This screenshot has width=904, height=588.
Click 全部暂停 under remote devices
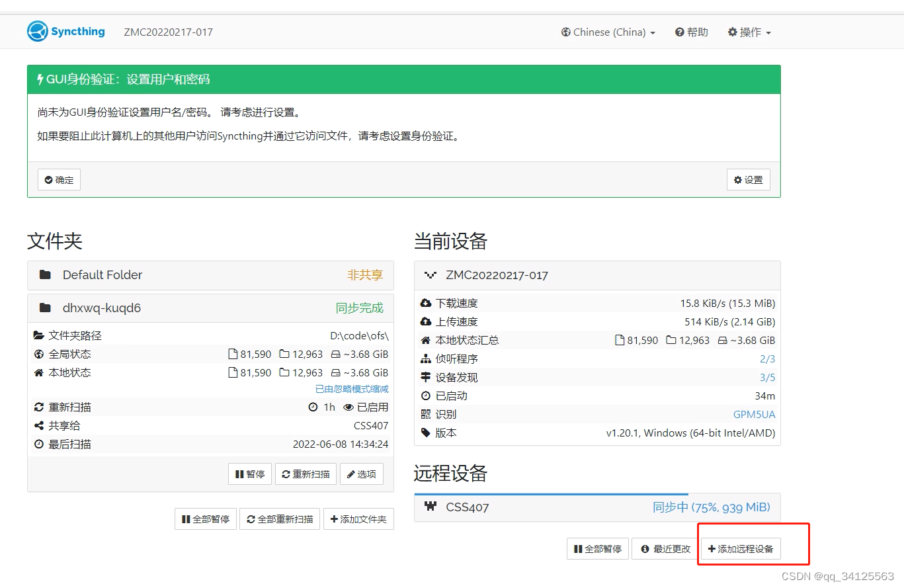[597, 548]
